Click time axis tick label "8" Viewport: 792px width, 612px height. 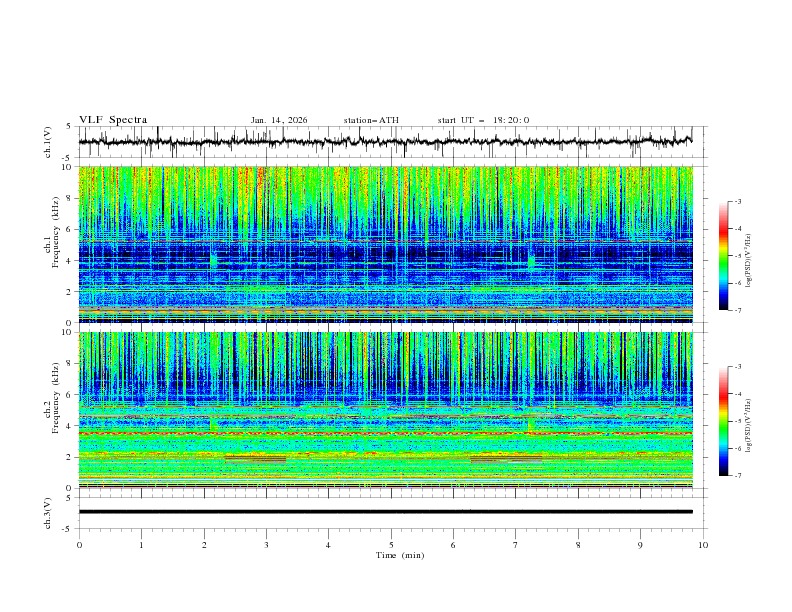tap(578, 545)
